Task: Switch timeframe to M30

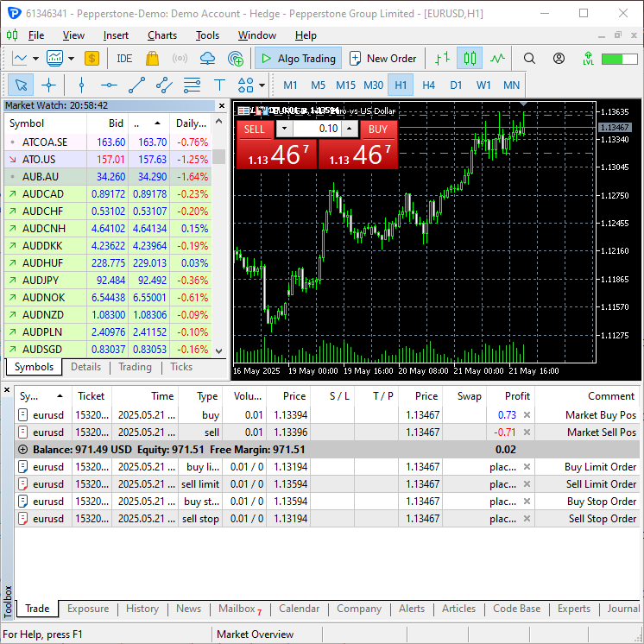Action: click(x=373, y=85)
